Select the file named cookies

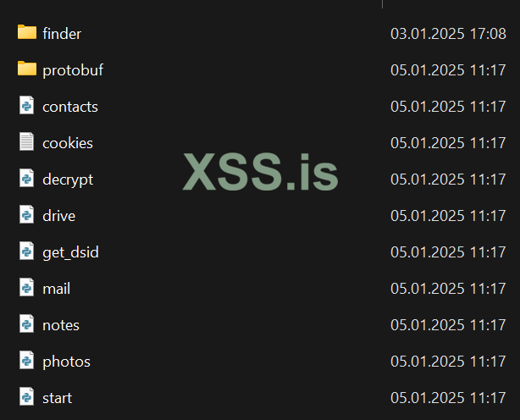click(x=68, y=143)
